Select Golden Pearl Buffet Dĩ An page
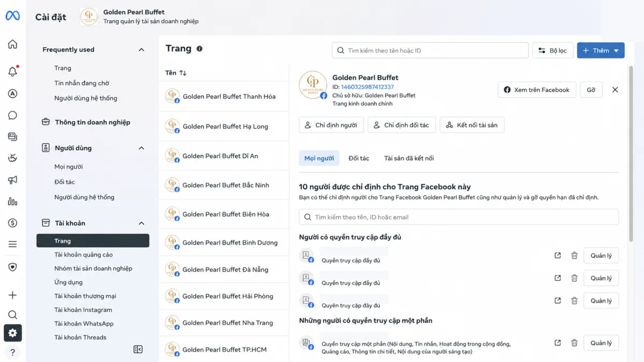The width and height of the screenshot is (644, 362). 224,156
